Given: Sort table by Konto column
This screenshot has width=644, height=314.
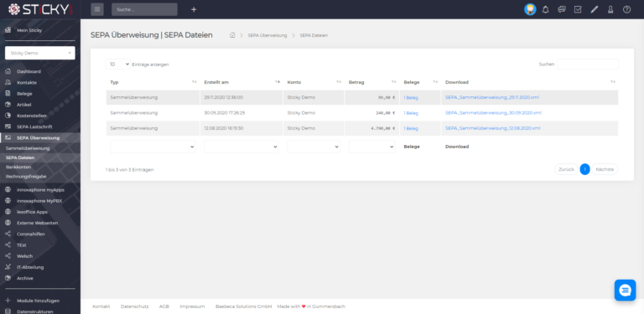Looking at the screenshot, I should coord(314,82).
